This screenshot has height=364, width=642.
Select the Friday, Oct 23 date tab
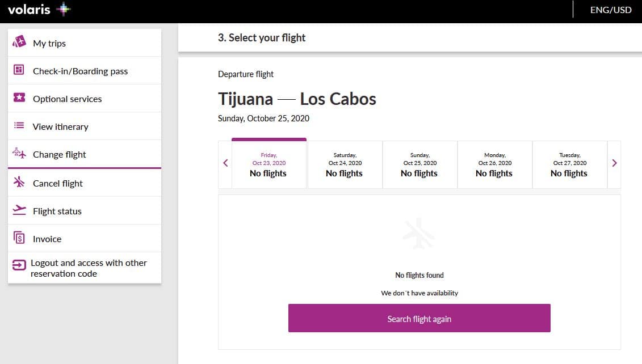pos(268,164)
